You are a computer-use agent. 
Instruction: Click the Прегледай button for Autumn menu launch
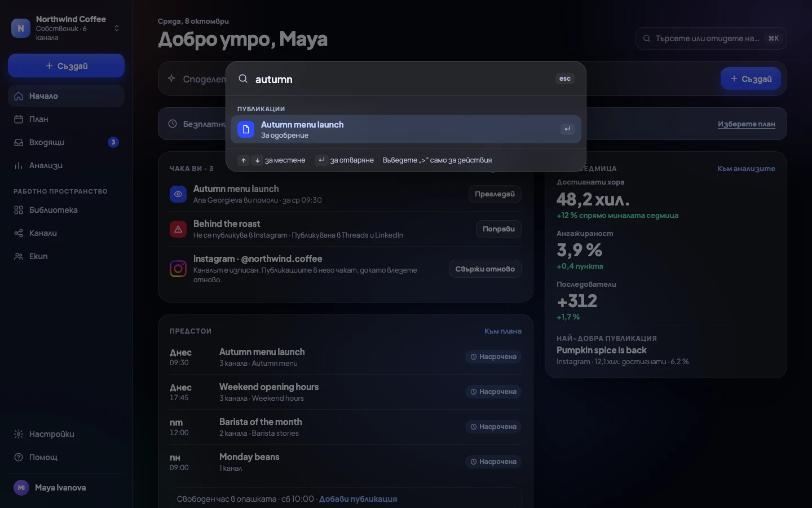coord(495,194)
